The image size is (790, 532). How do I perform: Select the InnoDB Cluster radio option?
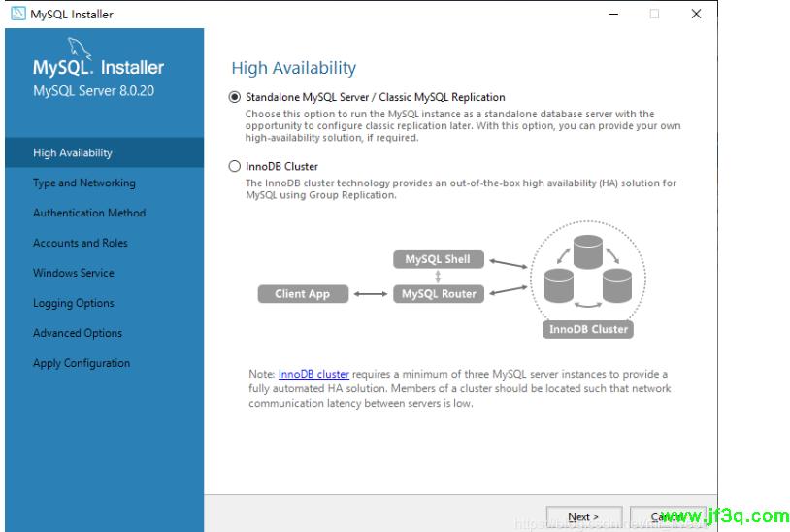(x=234, y=166)
